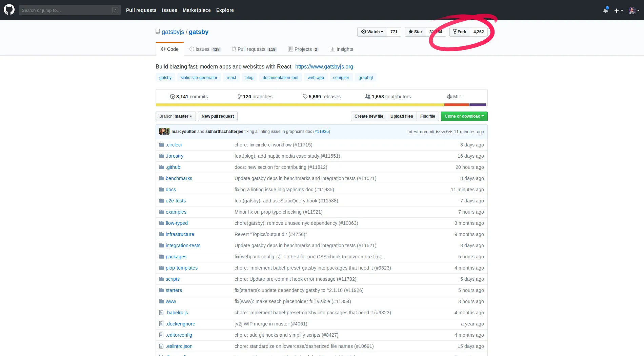644x356 pixels.
Task: Open latest commit ba51f2b
Action: point(444,132)
